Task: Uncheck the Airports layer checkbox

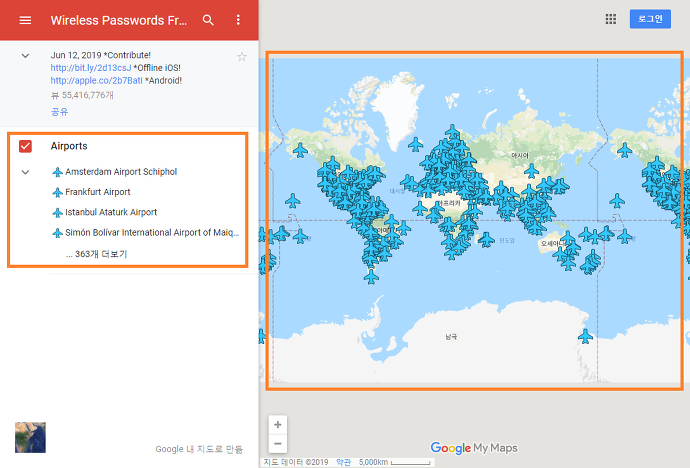Action: click(x=26, y=146)
